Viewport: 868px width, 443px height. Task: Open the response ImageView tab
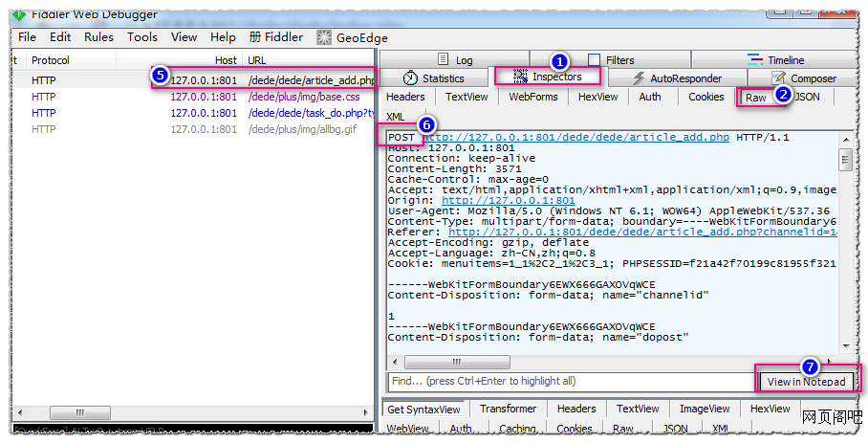(x=705, y=409)
